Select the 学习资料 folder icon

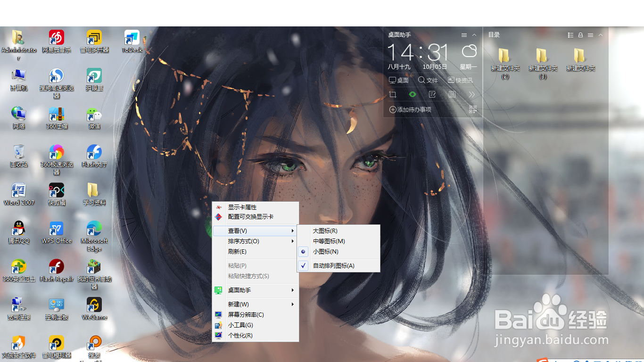(94, 194)
